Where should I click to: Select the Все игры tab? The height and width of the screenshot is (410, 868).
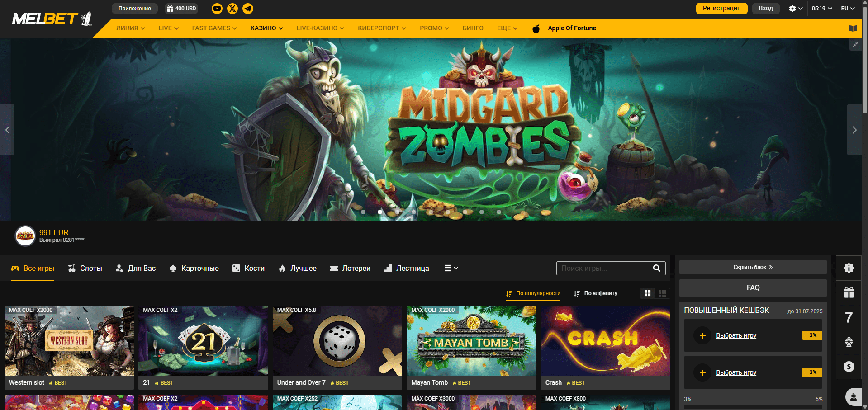click(33, 269)
